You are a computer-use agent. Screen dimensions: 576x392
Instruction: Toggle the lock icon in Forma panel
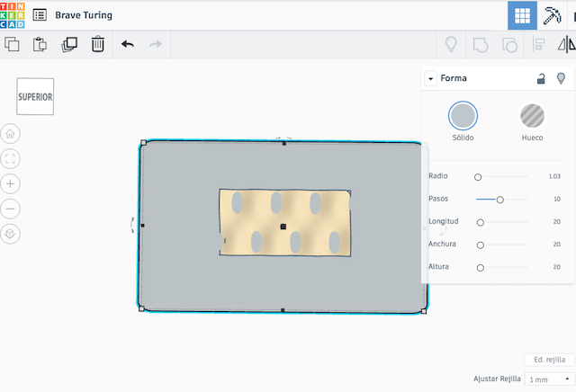tap(541, 78)
